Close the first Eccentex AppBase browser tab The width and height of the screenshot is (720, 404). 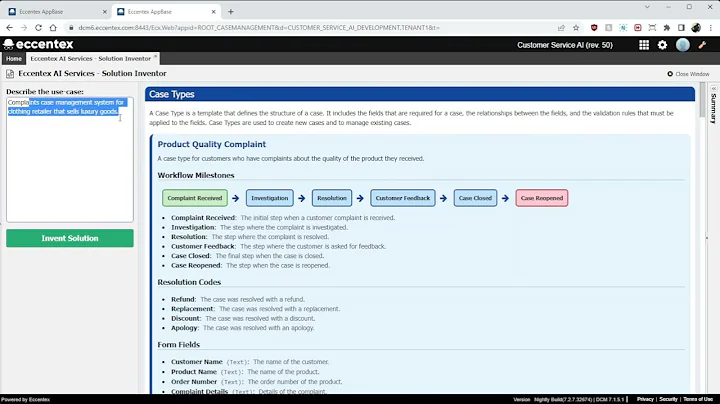pos(105,11)
